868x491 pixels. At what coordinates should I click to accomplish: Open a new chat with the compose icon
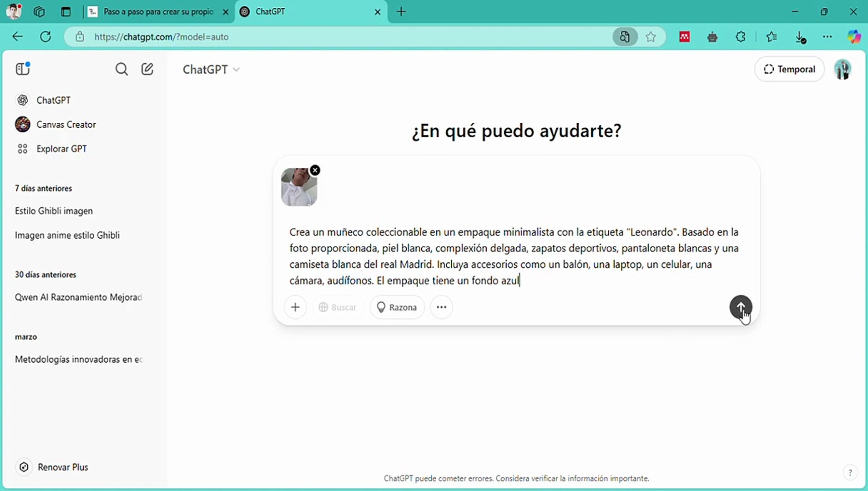point(147,69)
